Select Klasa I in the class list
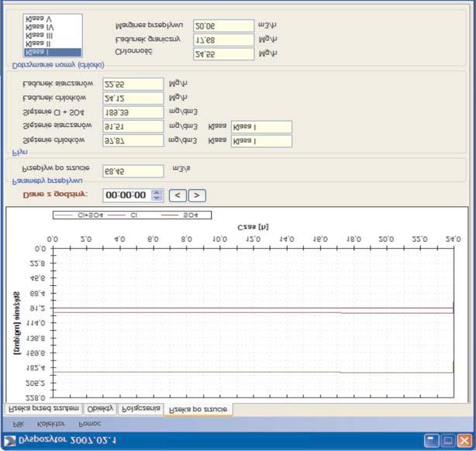Viewport: 476px width, 451px height. pos(53,52)
